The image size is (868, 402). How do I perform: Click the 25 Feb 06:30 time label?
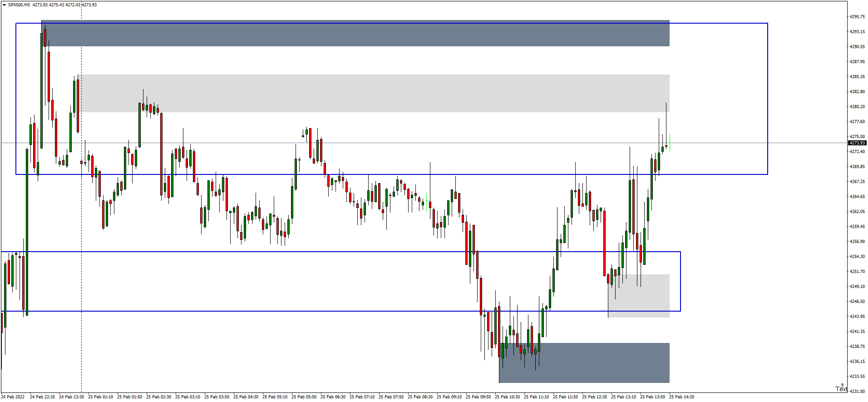pos(333,397)
